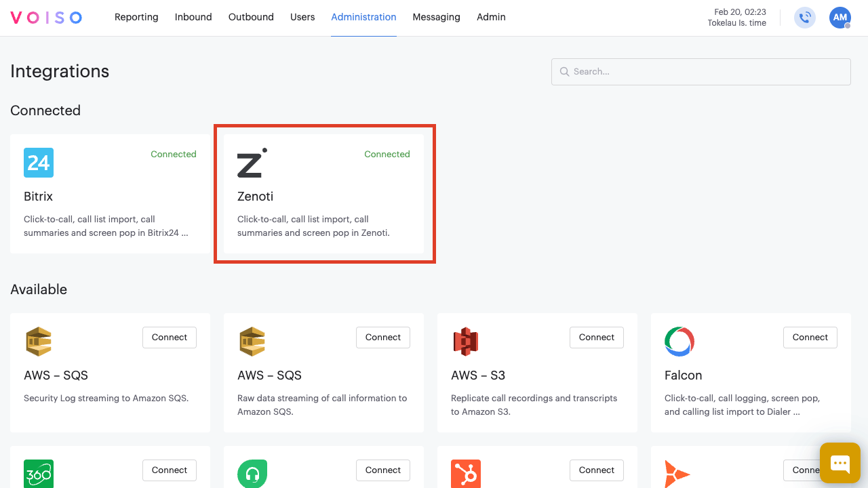This screenshot has width=868, height=488.
Task: Switch to the Administration tab
Action: [363, 17]
